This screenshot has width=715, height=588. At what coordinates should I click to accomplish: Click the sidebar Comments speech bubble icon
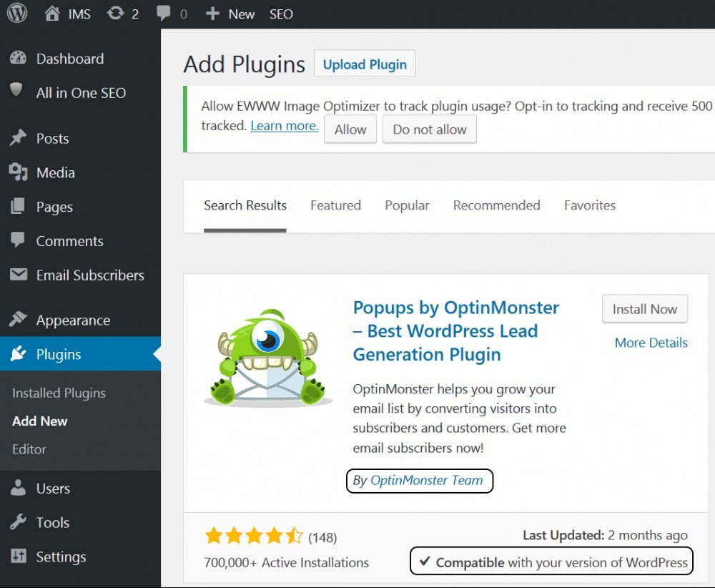(18, 240)
